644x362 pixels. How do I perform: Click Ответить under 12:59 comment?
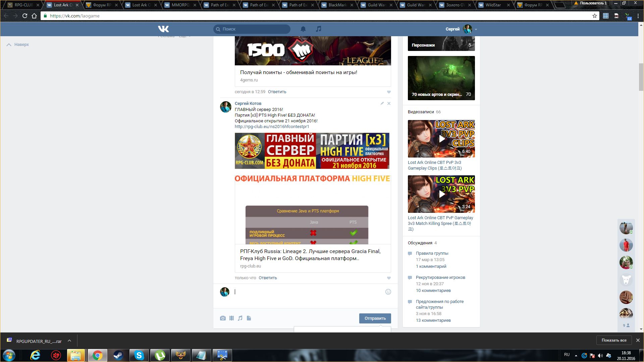277,92
